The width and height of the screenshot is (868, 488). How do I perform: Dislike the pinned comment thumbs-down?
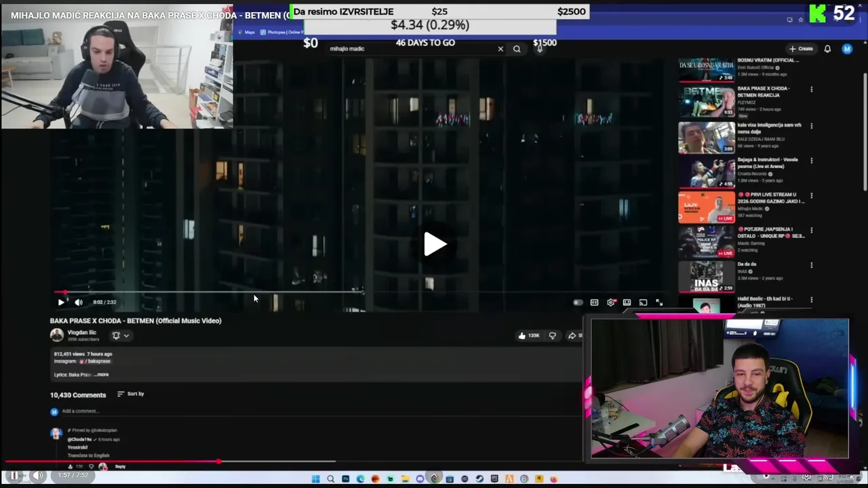click(91, 466)
